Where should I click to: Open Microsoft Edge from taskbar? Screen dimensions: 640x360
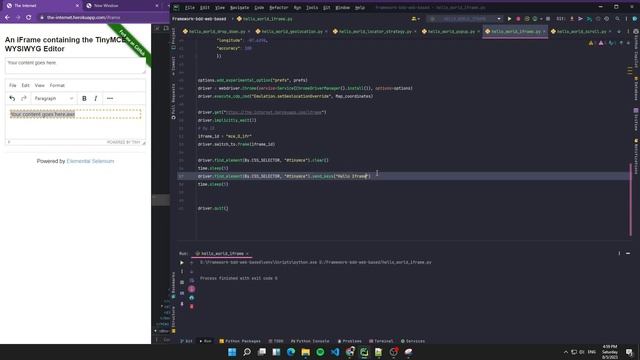[291, 352]
